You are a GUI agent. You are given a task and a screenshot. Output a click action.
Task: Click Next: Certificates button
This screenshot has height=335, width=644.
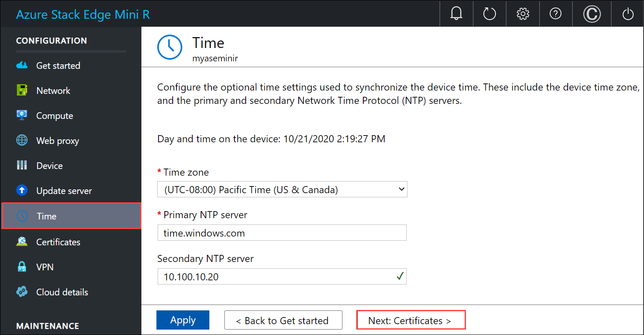(410, 320)
